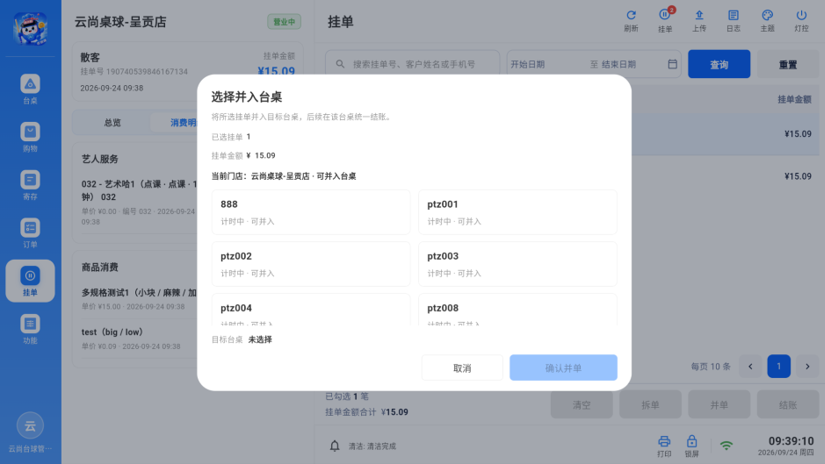This screenshot has height=464, width=825.
Task: Select table card ptz008
Action: [x=518, y=310]
